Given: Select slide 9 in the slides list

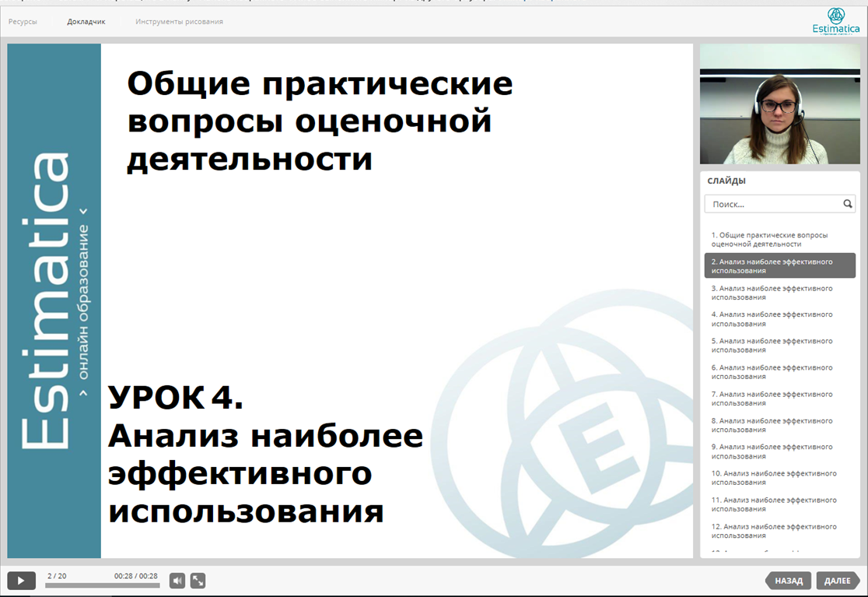Looking at the screenshot, I should click(x=780, y=451).
